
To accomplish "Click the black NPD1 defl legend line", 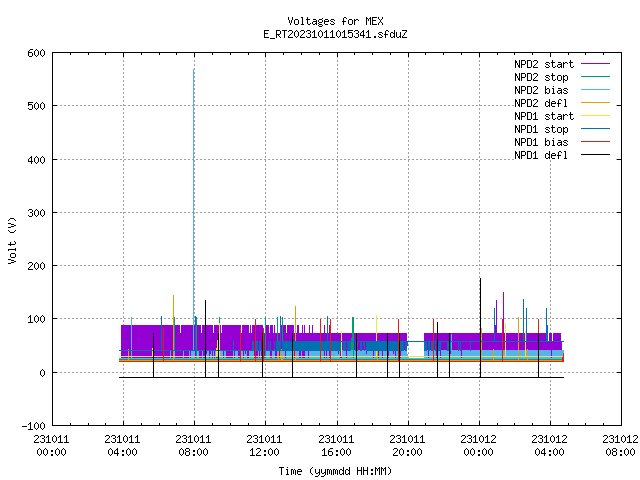I will pos(595,155).
